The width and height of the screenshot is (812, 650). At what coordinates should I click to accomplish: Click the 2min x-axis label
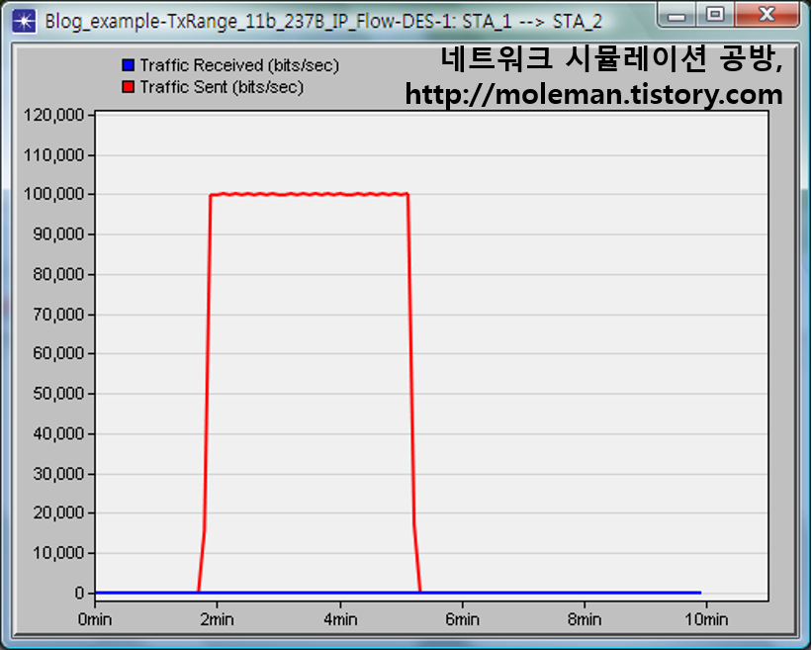[217, 619]
